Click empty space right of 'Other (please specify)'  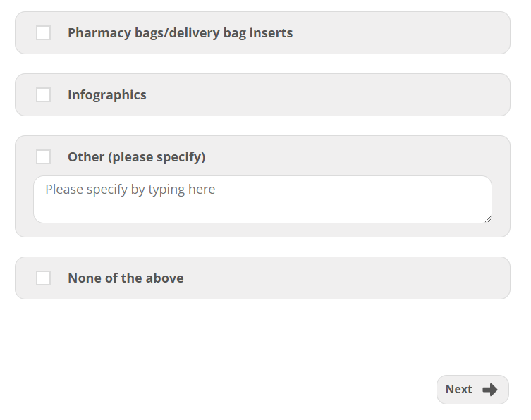tap(353, 157)
